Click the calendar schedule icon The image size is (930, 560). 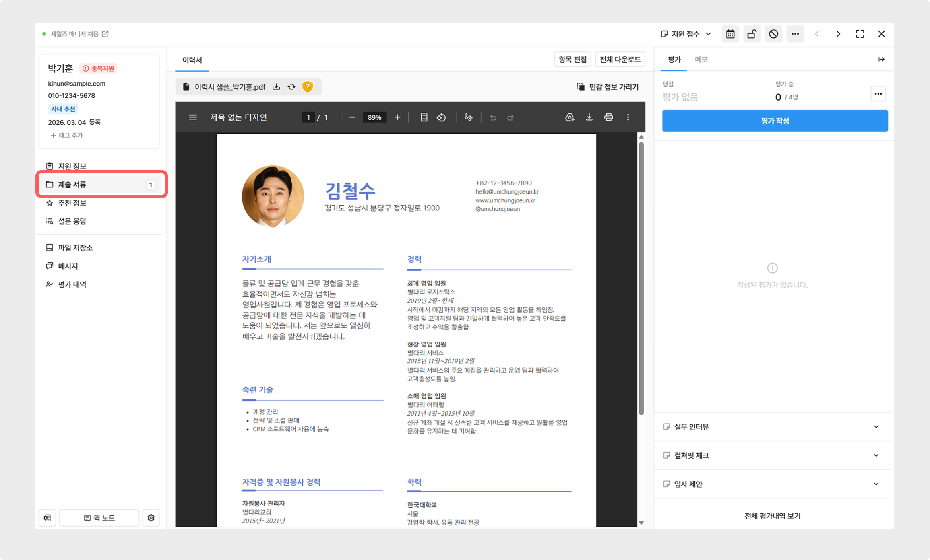click(730, 34)
